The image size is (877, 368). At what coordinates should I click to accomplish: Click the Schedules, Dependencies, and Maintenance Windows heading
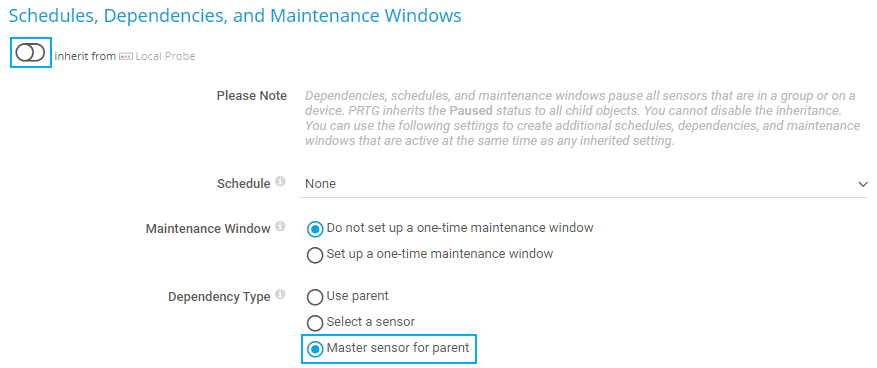pos(235,16)
